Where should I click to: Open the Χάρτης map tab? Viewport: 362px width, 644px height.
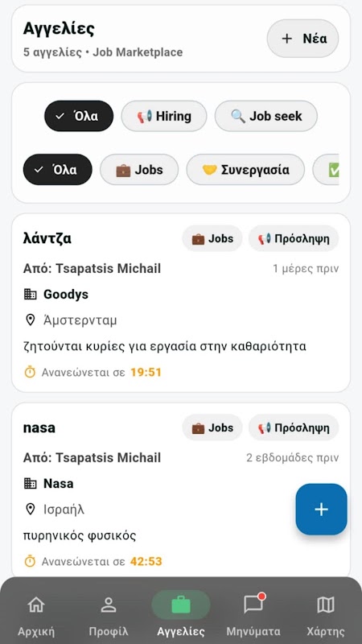(326, 616)
